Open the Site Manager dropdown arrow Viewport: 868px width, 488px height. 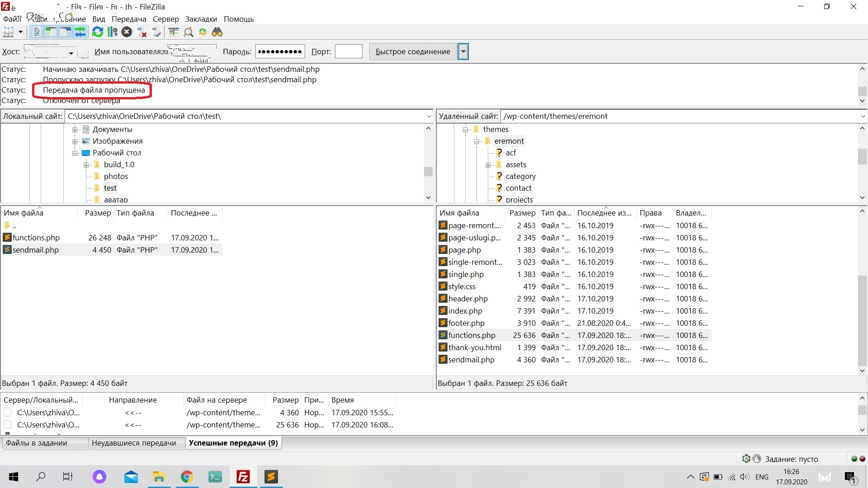pyautogui.click(x=20, y=32)
